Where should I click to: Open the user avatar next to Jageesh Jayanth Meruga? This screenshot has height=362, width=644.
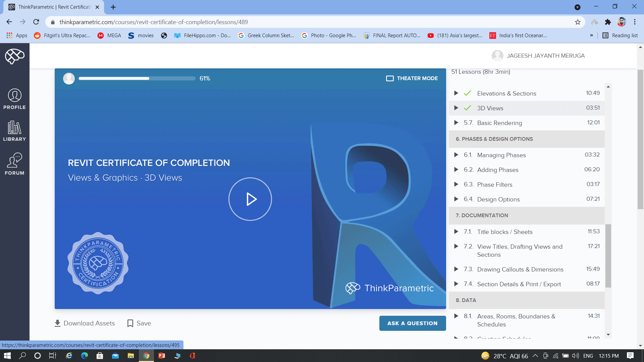497,56
